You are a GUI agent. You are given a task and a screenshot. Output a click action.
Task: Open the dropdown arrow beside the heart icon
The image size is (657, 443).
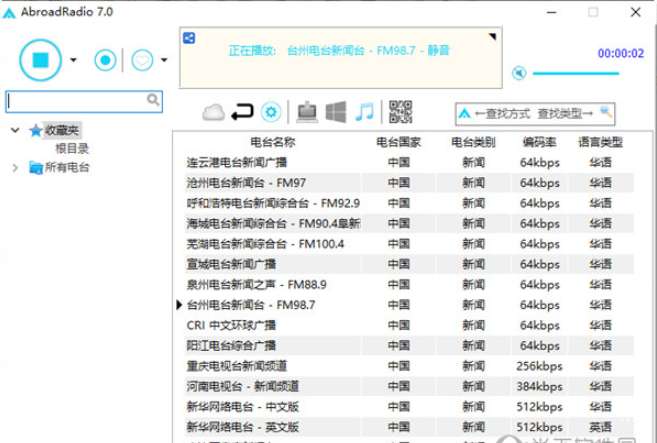point(164,60)
